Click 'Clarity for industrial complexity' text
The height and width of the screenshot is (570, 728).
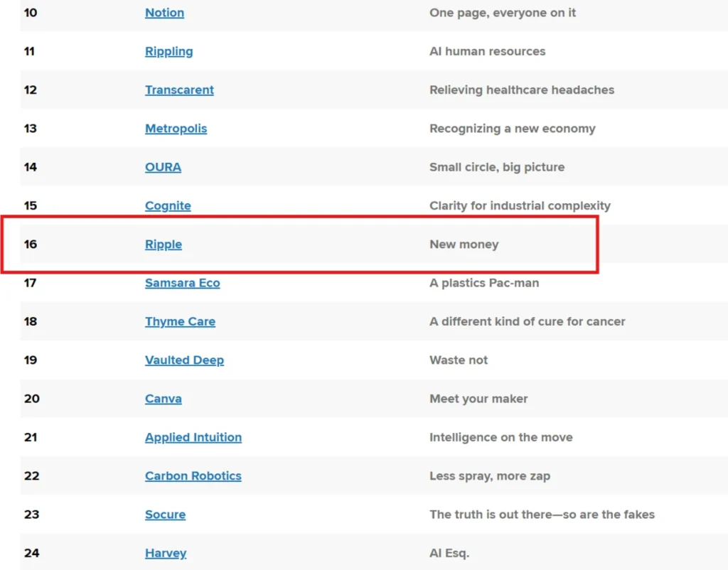[520, 205]
